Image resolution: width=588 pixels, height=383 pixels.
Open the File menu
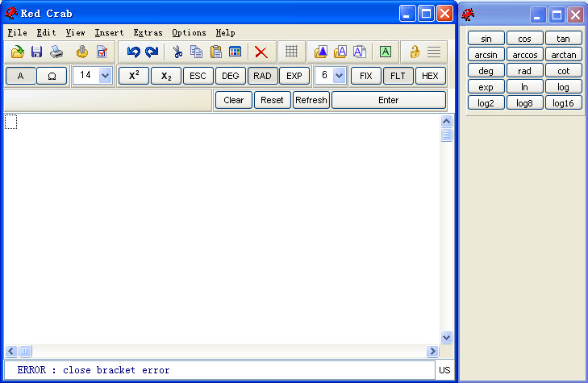(x=17, y=32)
